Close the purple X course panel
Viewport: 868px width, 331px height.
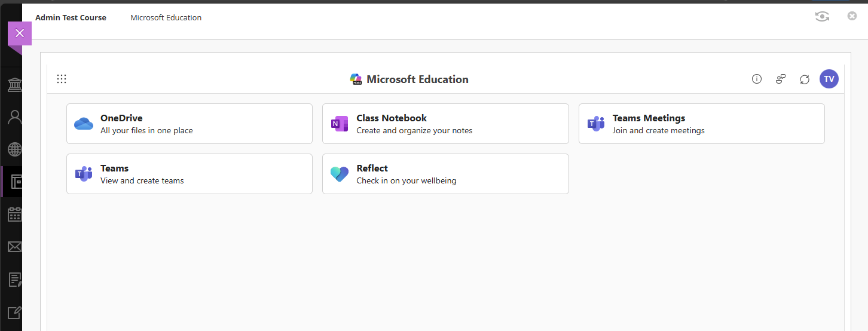pos(20,33)
